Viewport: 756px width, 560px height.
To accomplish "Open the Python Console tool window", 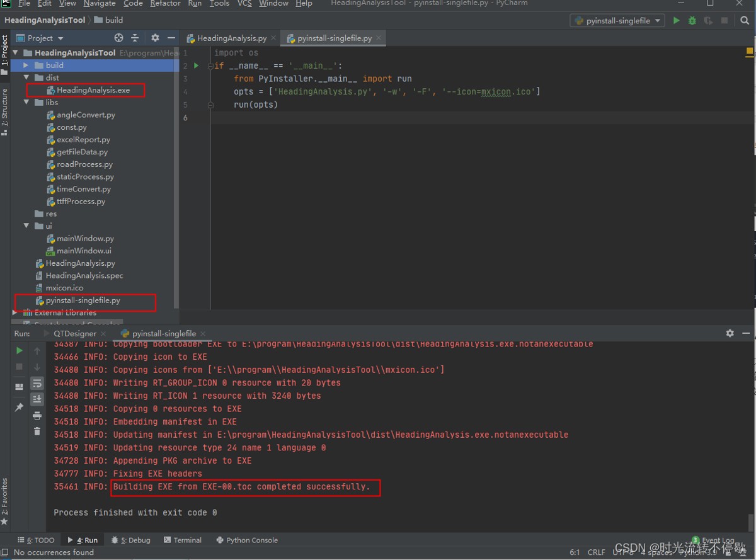I will click(x=247, y=540).
